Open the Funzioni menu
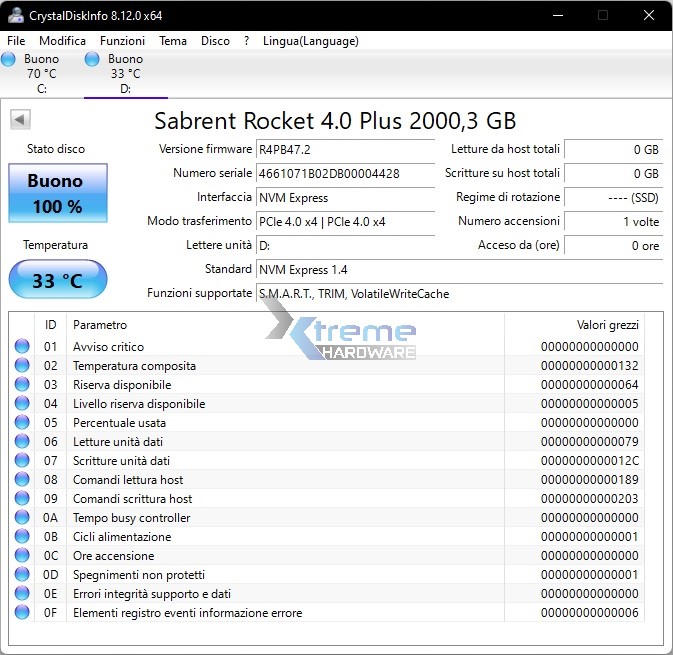The height and width of the screenshot is (655, 673). (x=122, y=41)
